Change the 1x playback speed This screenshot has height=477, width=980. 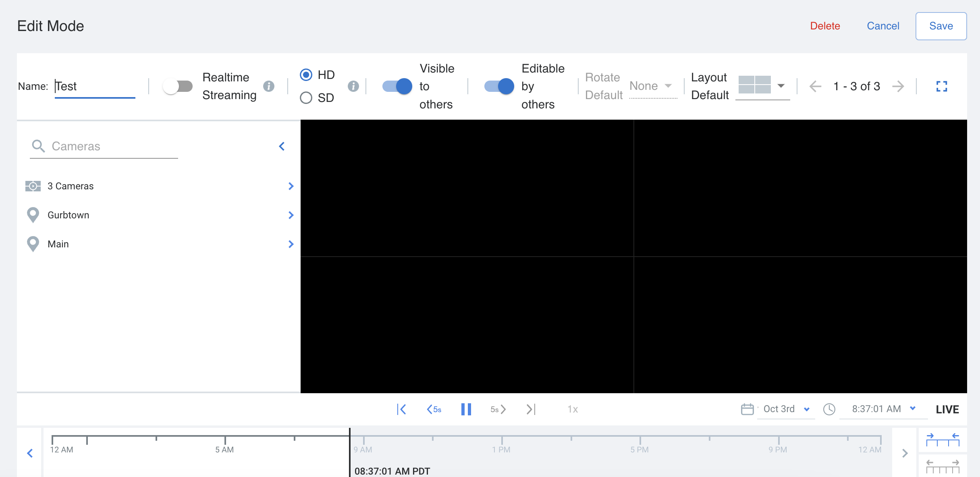(x=573, y=409)
